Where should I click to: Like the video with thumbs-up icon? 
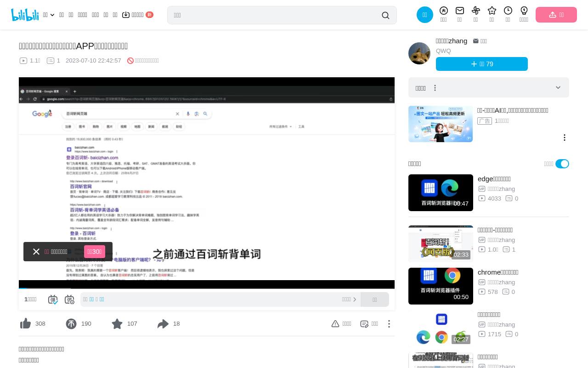(x=25, y=324)
